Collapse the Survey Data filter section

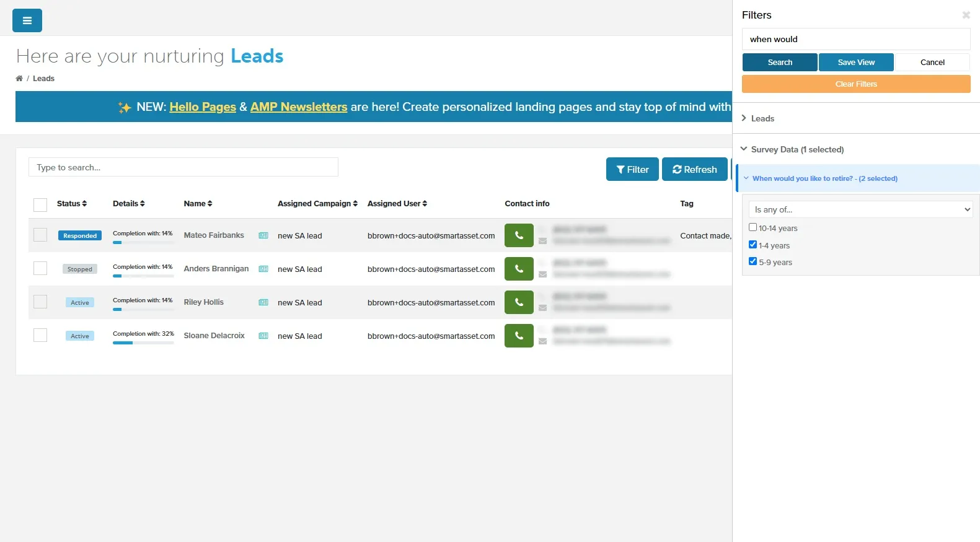[x=856, y=149]
